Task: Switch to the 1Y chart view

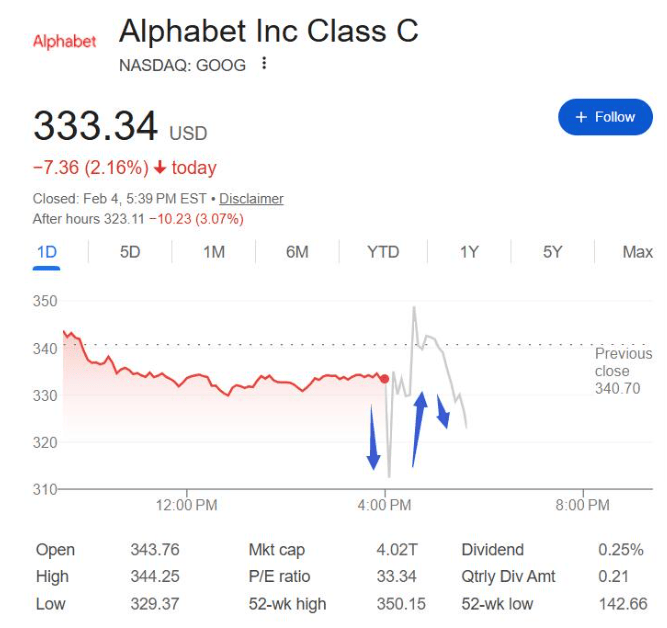Action: pyautogui.click(x=469, y=252)
